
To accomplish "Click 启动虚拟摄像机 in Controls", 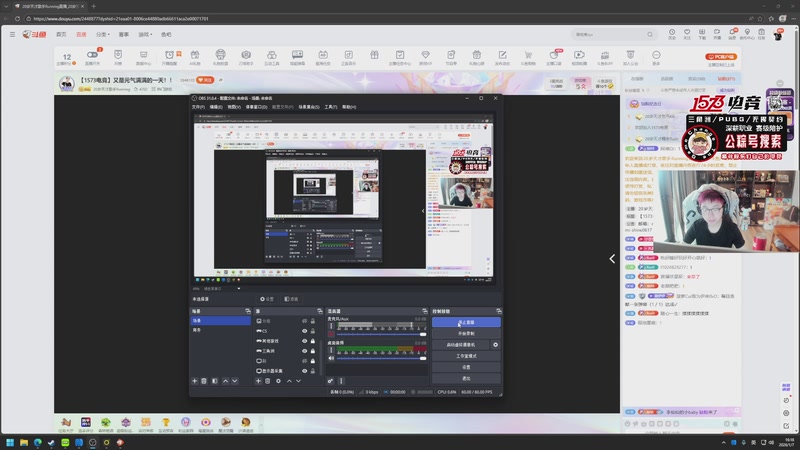I will (x=461, y=345).
